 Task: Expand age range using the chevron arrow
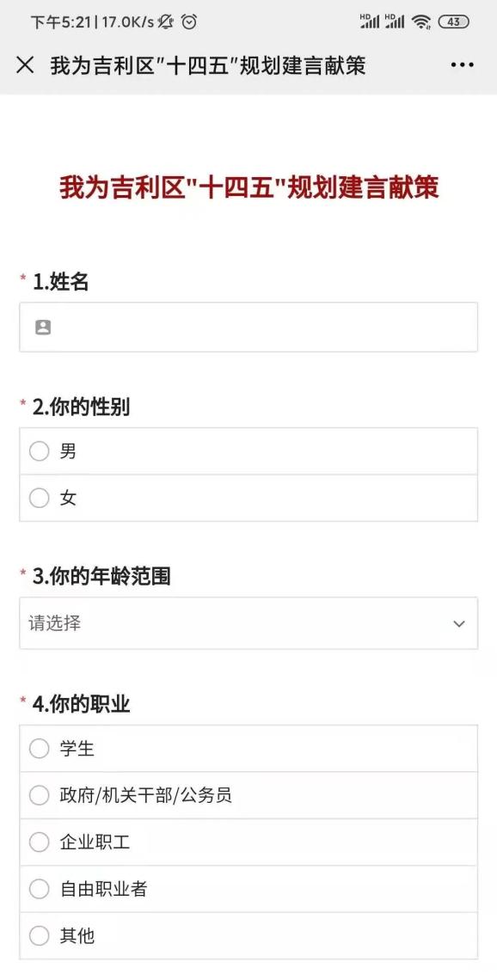point(459,624)
